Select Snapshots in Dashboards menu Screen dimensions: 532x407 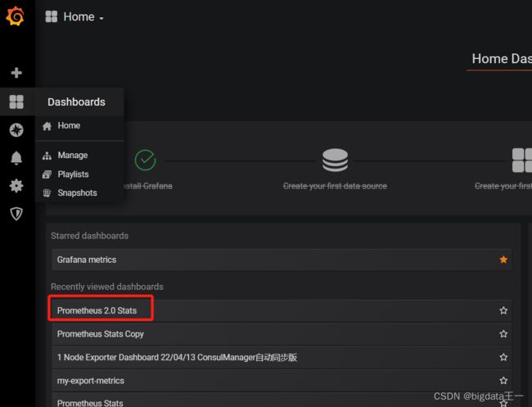78,192
